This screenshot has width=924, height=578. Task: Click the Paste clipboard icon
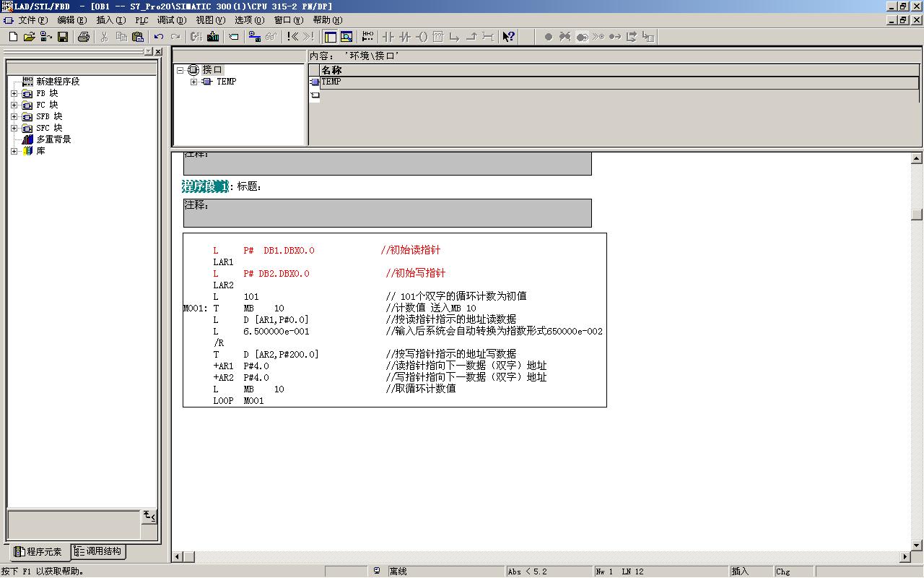pos(137,37)
